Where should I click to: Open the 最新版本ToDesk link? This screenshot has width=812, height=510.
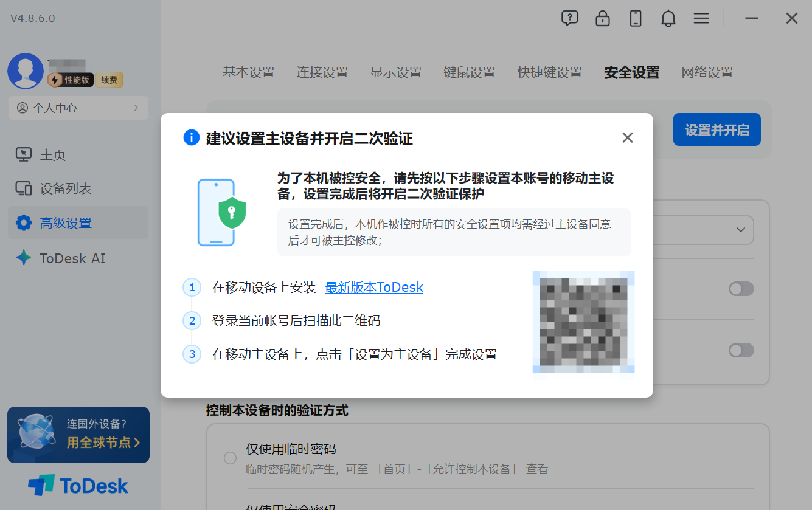pos(374,288)
